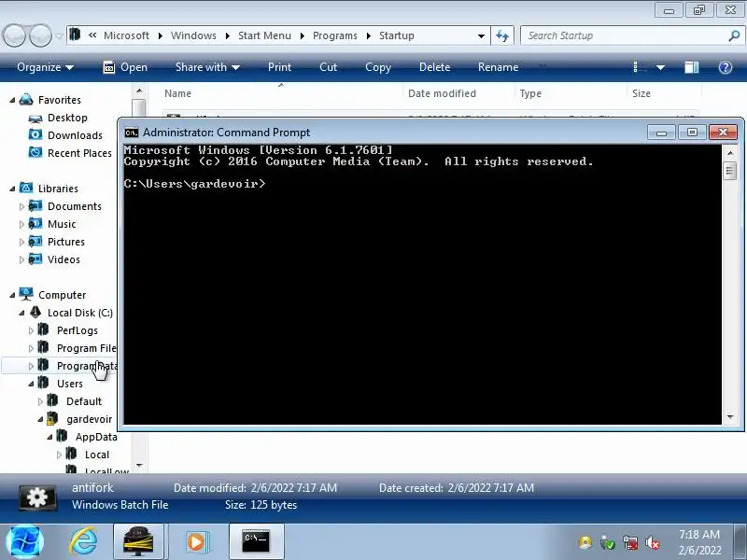Open the address bar history dropdown arrow

pos(481,35)
